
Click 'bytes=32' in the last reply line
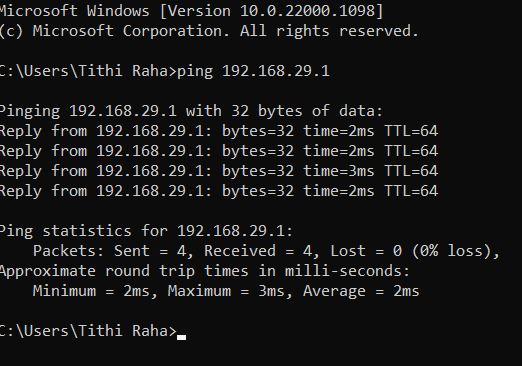[258, 191]
